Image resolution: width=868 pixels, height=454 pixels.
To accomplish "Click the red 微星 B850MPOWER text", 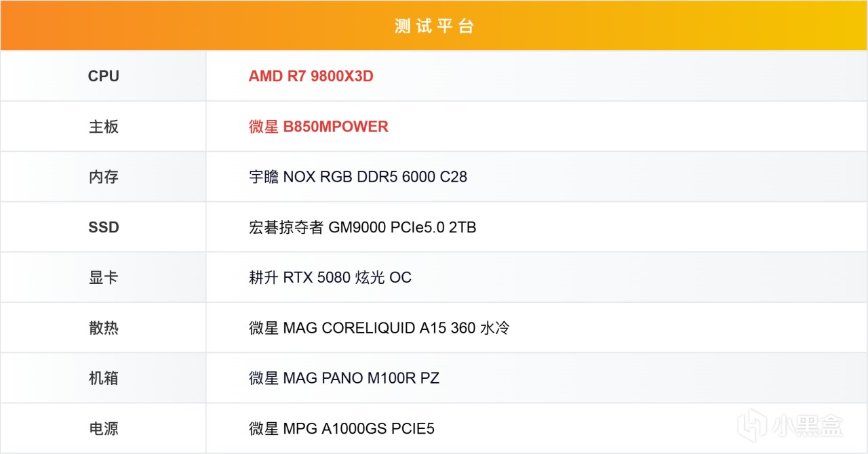I will (x=318, y=127).
